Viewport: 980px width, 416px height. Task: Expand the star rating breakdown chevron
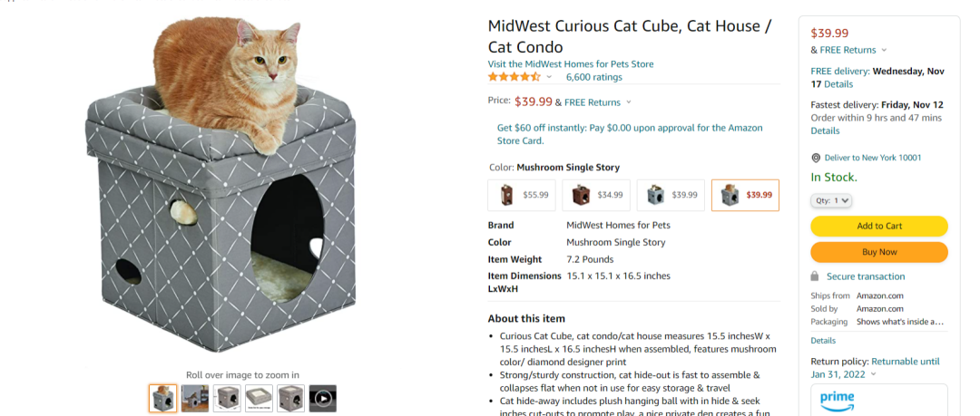(x=549, y=77)
